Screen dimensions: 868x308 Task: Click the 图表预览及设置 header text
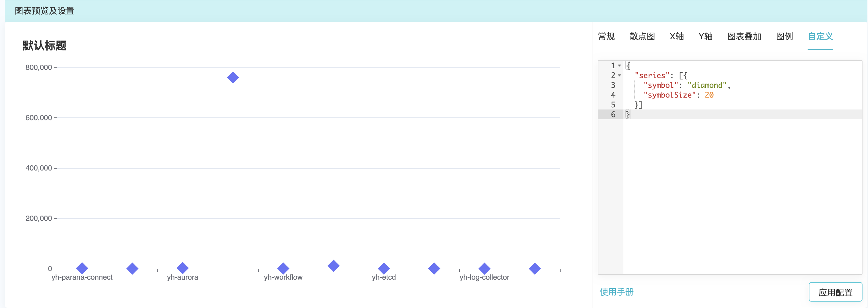pyautogui.click(x=44, y=11)
